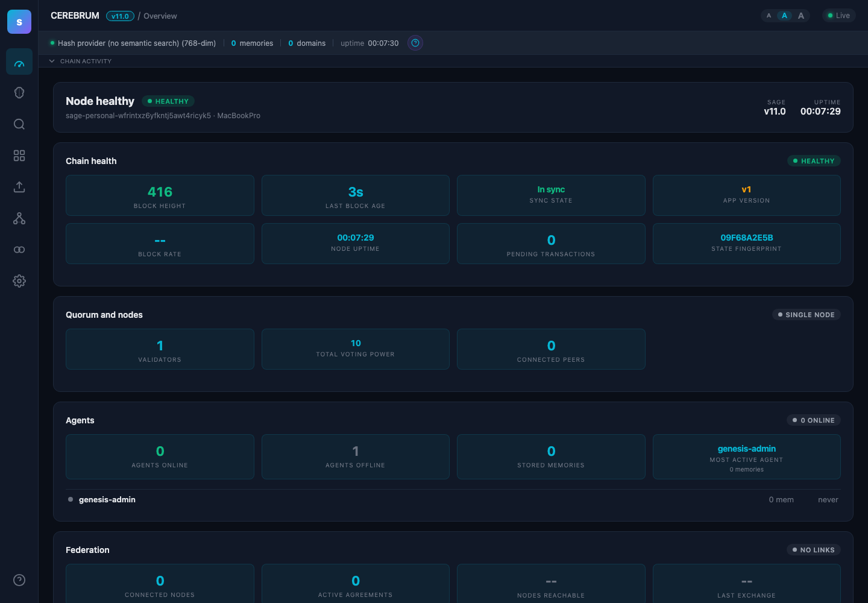Click the Agents Online card

click(160, 456)
